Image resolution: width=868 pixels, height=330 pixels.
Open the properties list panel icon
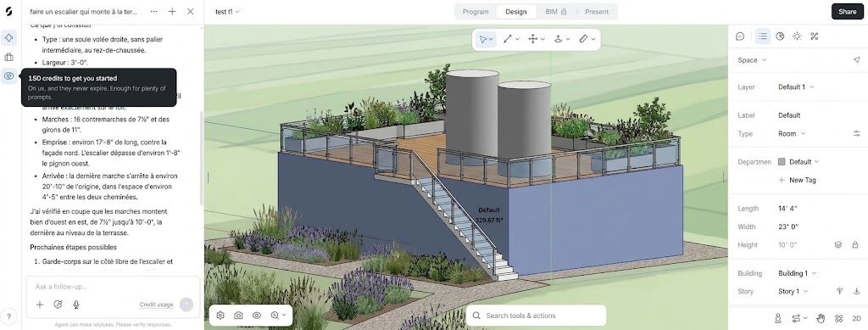pos(763,36)
